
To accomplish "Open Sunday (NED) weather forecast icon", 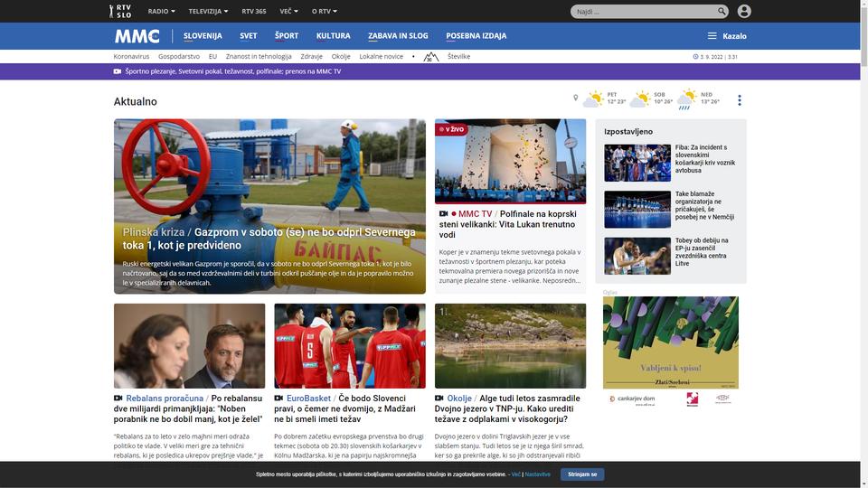I will 687,99.
